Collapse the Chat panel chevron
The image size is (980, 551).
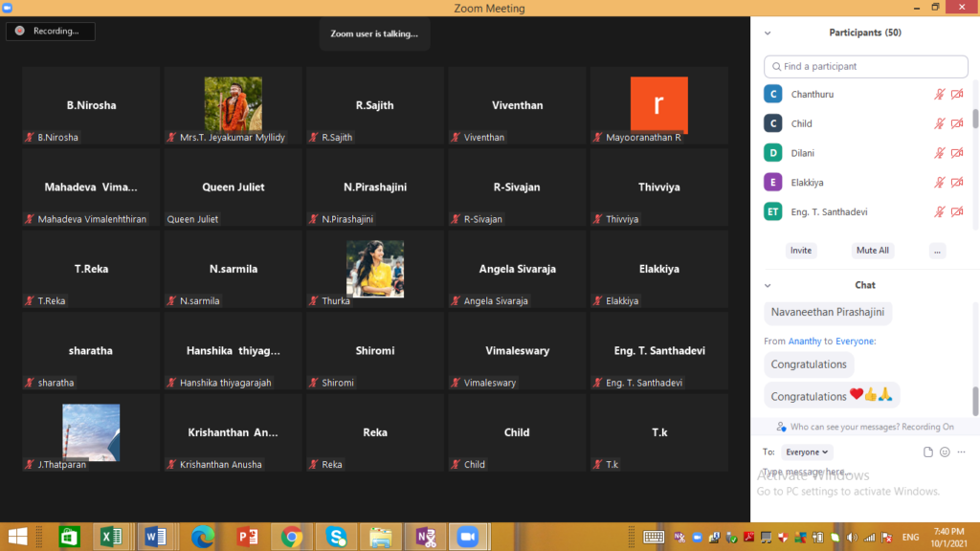point(768,285)
